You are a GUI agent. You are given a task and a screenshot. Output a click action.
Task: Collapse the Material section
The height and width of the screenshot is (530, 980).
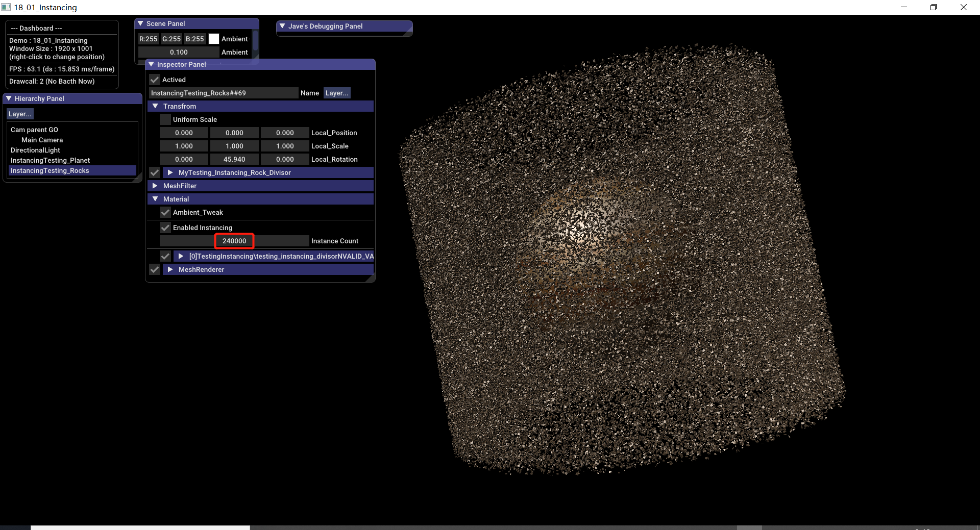click(x=155, y=199)
